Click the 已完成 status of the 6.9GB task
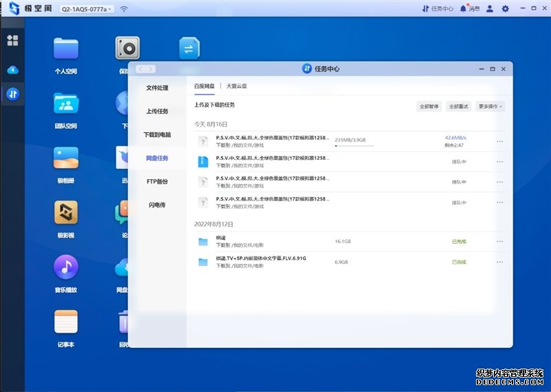Viewport: 551px width, 392px height. (x=459, y=262)
